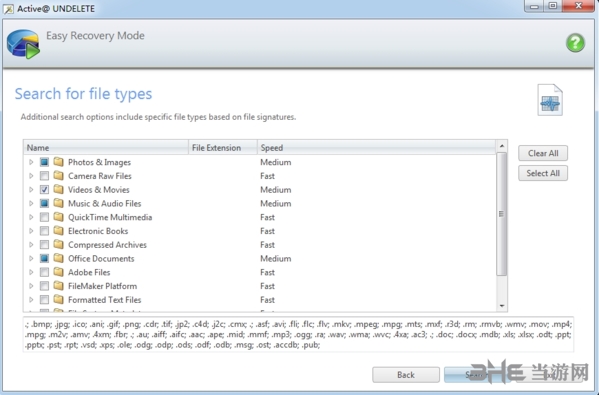
Task: Enable the QuickTime Multimedia checkbox
Action: coord(44,217)
